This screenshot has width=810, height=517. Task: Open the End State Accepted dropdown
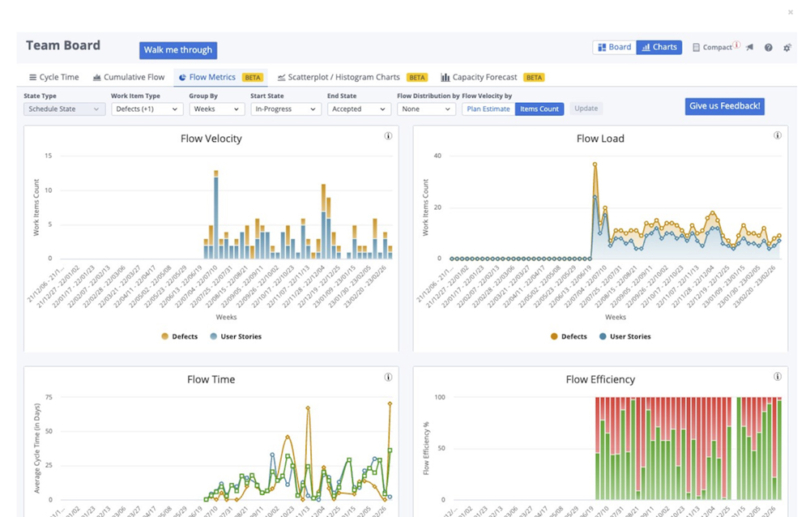point(358,109)
